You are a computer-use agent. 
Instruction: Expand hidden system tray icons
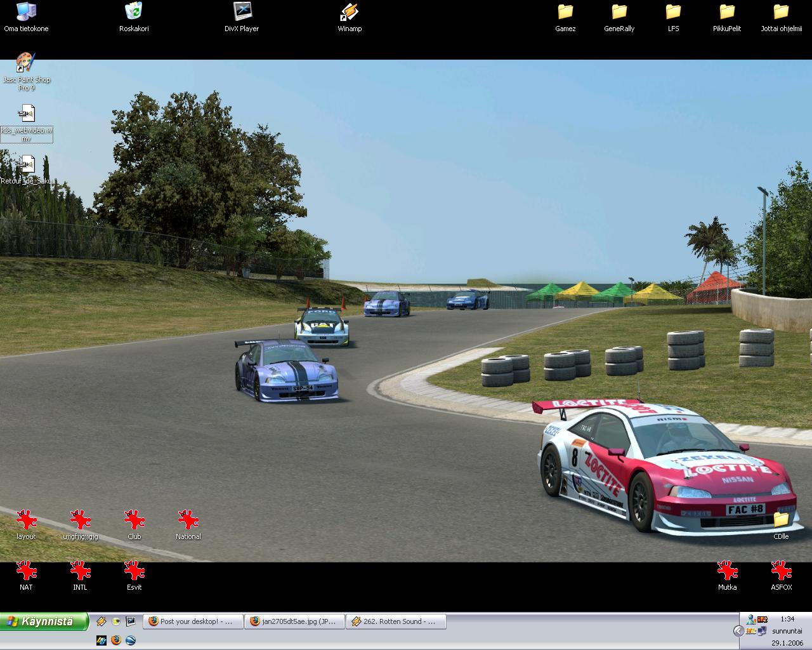point(738,631)
